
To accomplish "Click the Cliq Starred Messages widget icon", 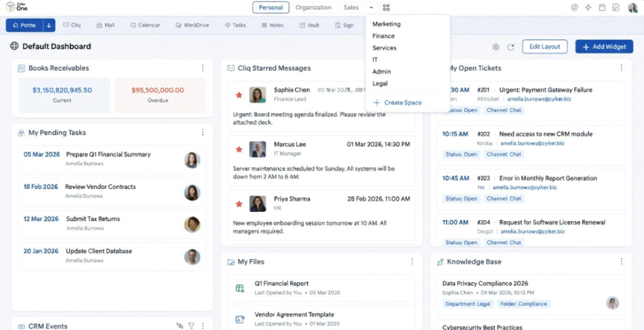I will (x=231, y=68).
